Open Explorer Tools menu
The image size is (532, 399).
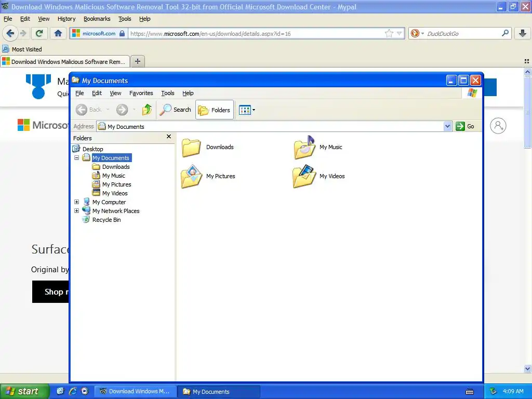[x=168, y=93]
